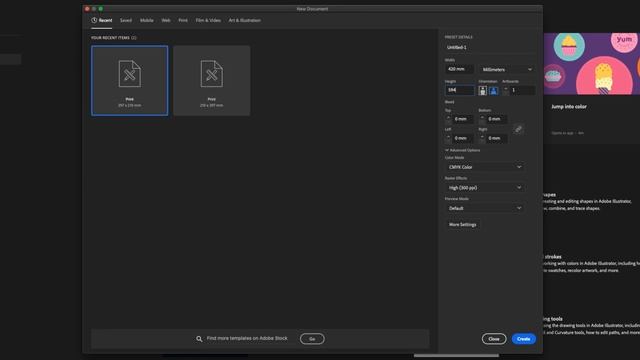
Task: Click the Close button
Action: [x=494, y=339]
